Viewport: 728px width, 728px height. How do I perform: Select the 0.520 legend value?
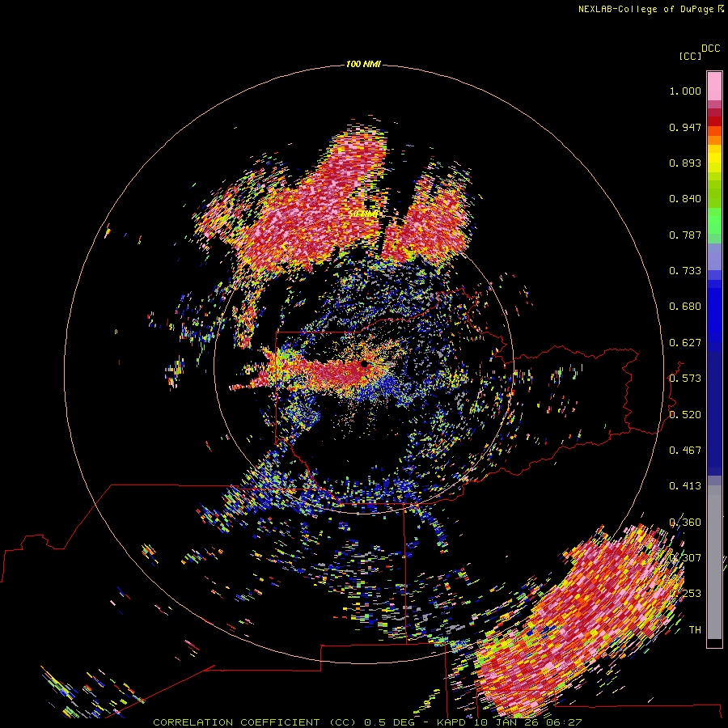[685, 415]
